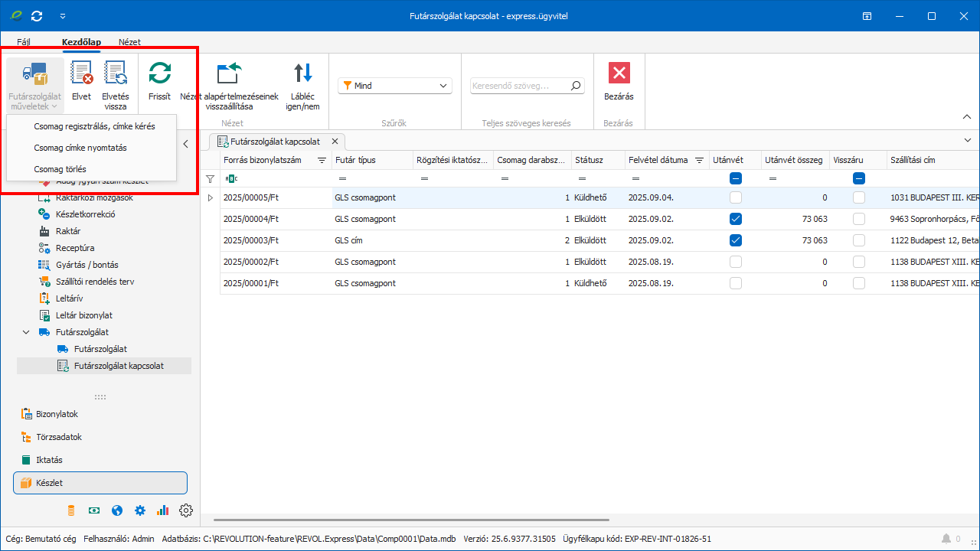This screenshot has width=980, height=551.
Task: Collapse the Futárszolgálat tree node
Action: pyautogui.click(x=27, y=332)
